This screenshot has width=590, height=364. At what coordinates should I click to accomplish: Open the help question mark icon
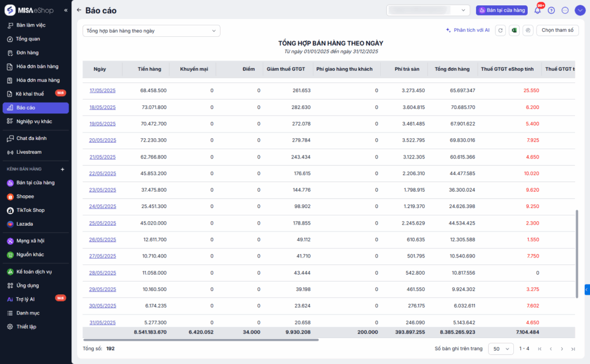[551, 10]
